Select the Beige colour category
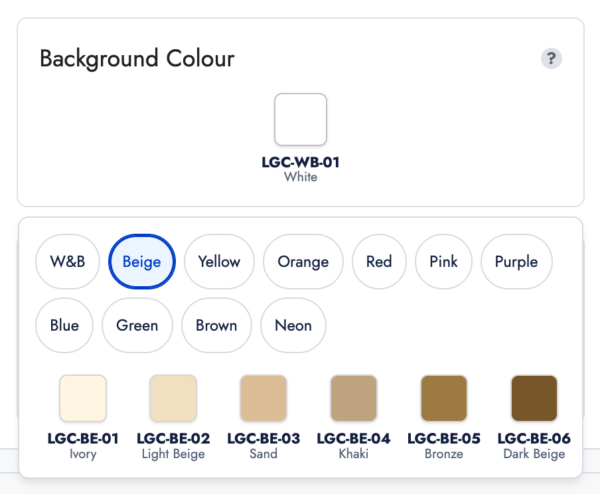The height and width of the screenshot is (494, 600). [142, 262]
